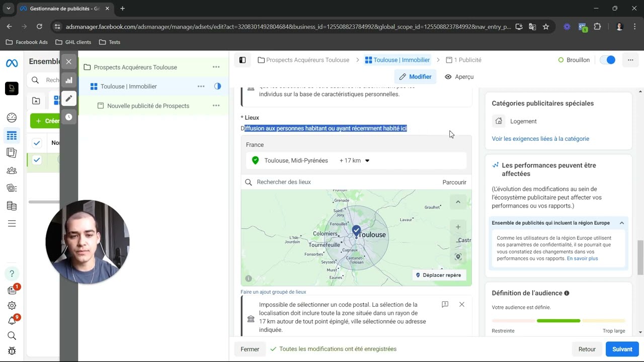This screenshot has height=362, width=644.
Task: Open the history clock icon
Action: (x=69, y=117)
